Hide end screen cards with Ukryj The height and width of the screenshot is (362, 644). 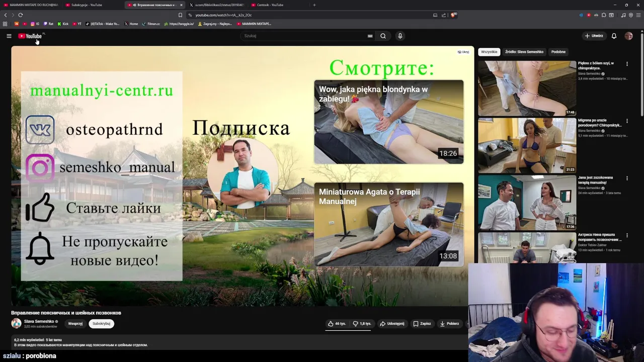(463, 52)
